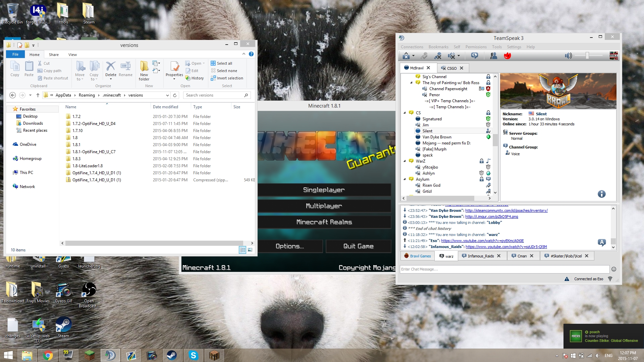Click the blue info icon in TeamSpeak

click(x=601, y=194)
